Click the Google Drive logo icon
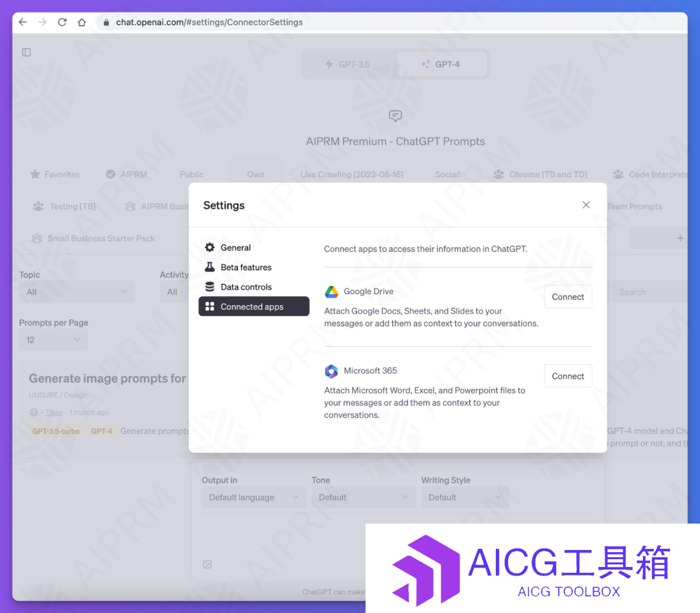 [331, 292]
